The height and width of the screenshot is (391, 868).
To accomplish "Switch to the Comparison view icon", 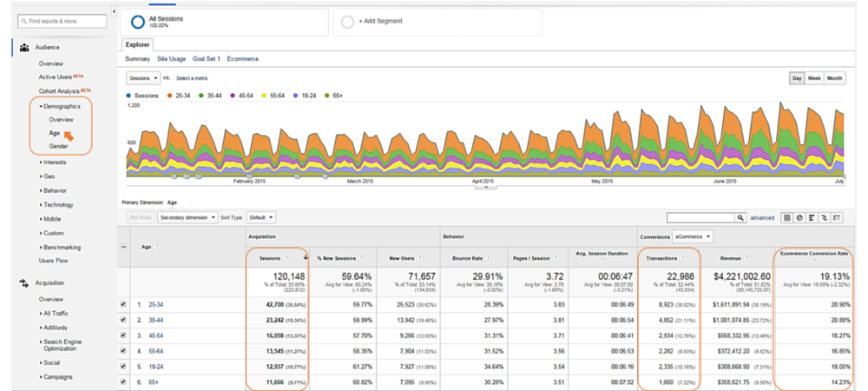I will (x=825, y=218).
